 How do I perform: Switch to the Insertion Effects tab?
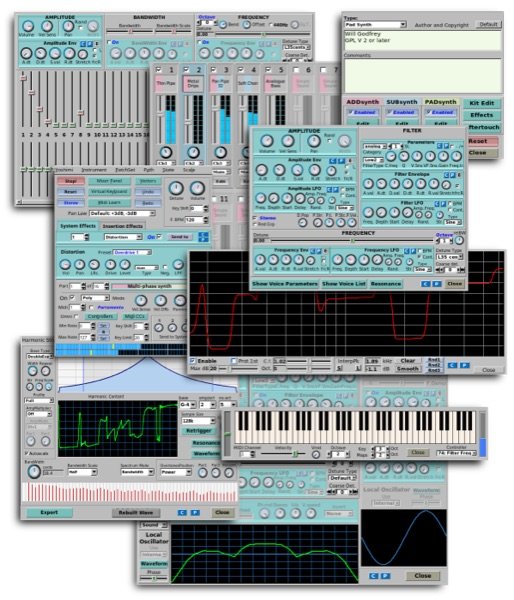(x=122, y=226)
